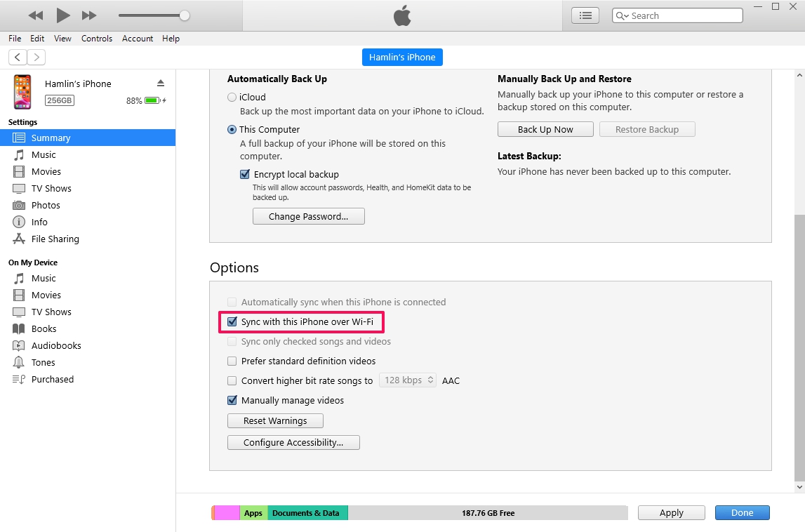The width and height of the screenshot is (805, 532).
Task: Click the Play button in playback controls
Action: [63, 15]
